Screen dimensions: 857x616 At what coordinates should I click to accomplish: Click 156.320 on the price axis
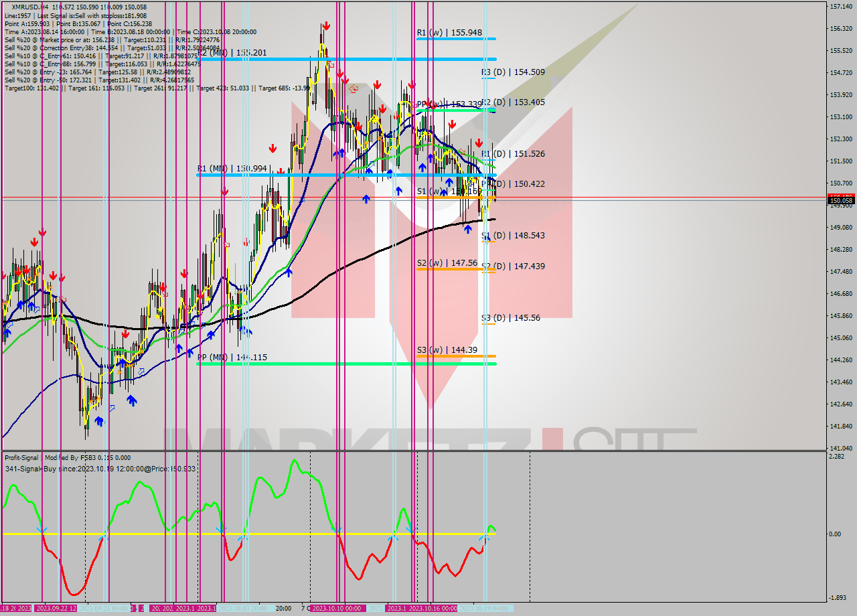click(840, 28)
